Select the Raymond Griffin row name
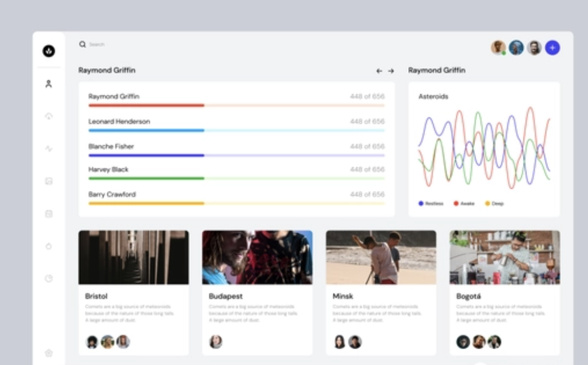Viewport: 588px width, 365px height. pos(114,96)
